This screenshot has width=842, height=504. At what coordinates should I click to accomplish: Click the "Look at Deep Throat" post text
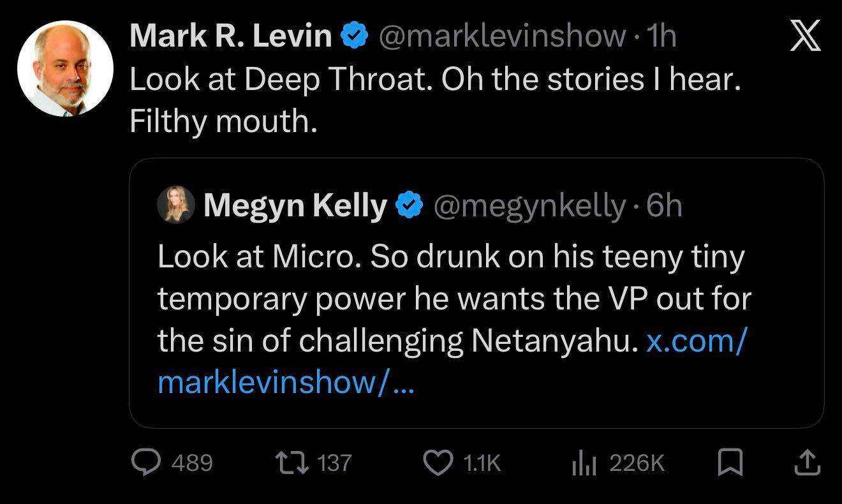pos(434,80)
